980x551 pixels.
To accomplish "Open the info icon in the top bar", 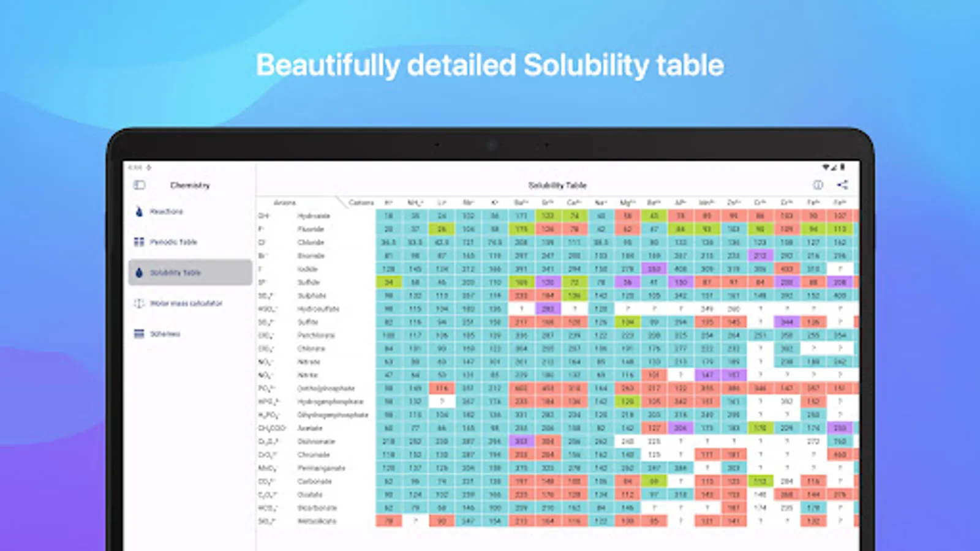I will pos(818,185).
